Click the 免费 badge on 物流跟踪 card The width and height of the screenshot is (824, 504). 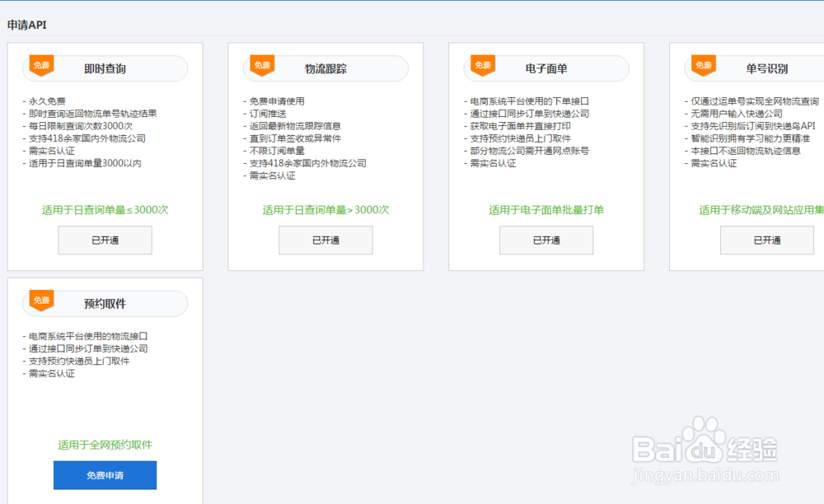click(x=261, y=67)
